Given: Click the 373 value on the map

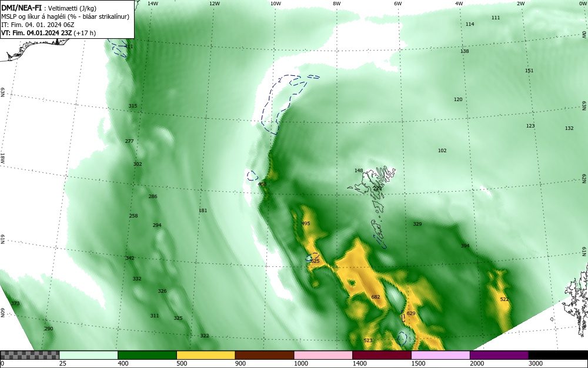Looking at the screenshot, I should pyautogui.click(x=15, y=303).
